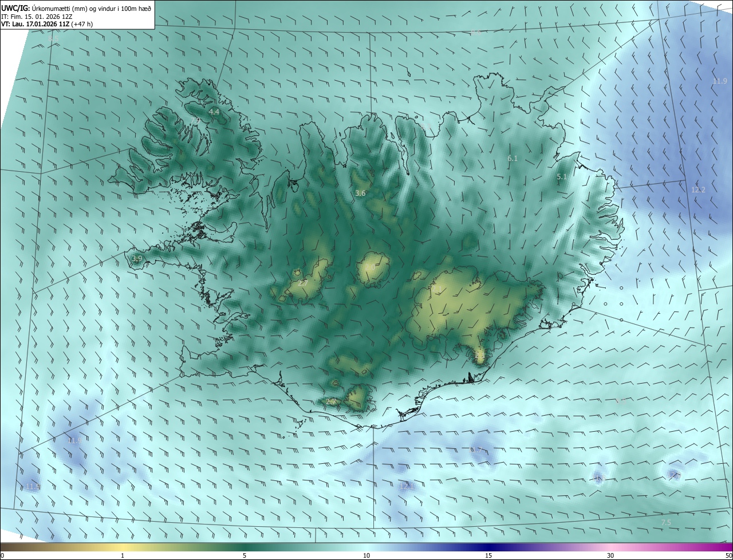Screen dimensions: 733x560
Task: Click the 5.1 value in east Iceland
Action: coord(562,177)
